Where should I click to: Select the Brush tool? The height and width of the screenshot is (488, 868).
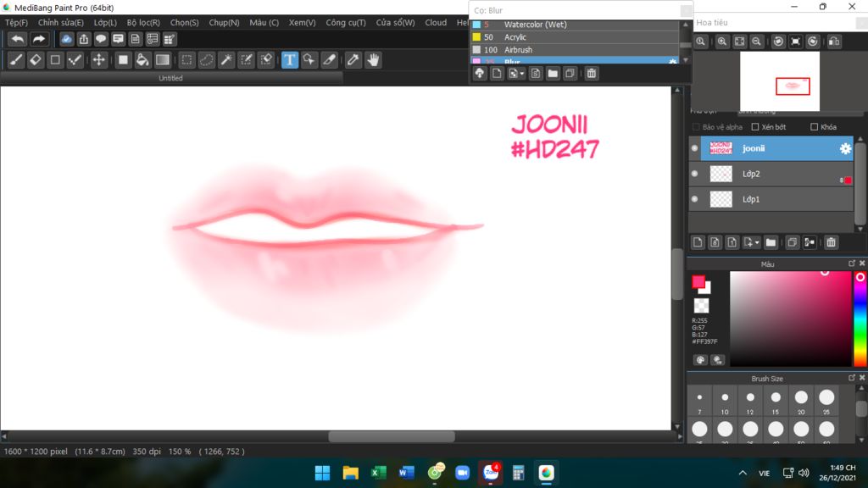click(x=16, y=60)
